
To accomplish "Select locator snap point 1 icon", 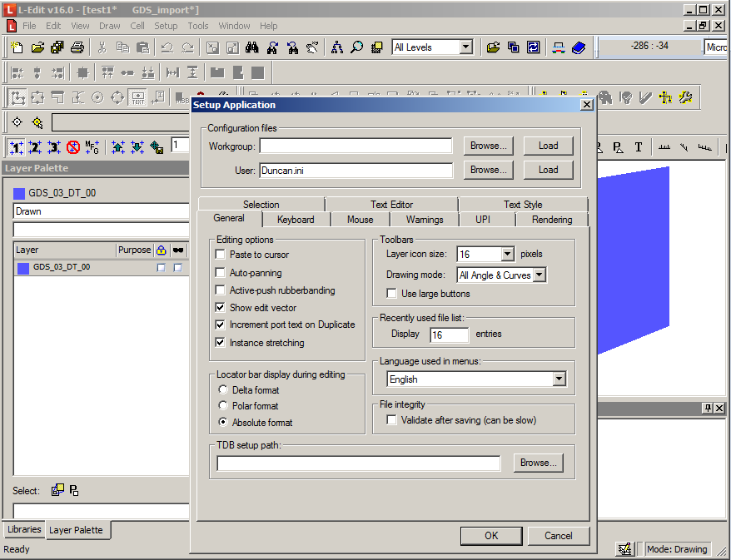I will coord(17,147).
